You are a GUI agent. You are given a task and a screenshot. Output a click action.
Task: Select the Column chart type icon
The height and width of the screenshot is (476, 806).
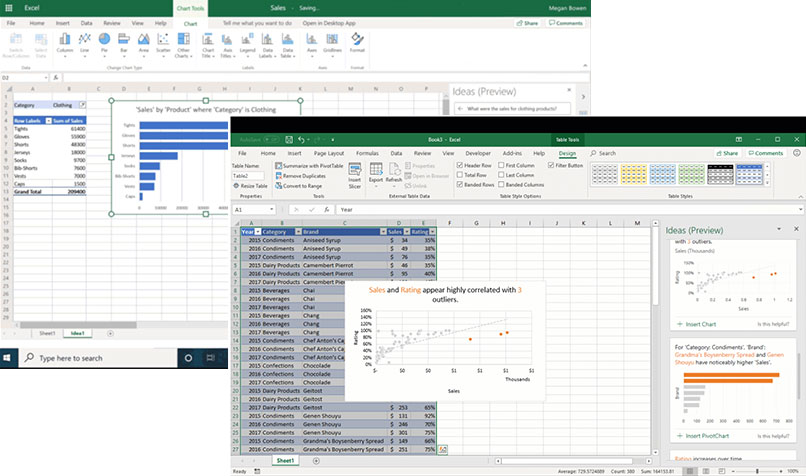pyautogui.click(x=65, y=43)
